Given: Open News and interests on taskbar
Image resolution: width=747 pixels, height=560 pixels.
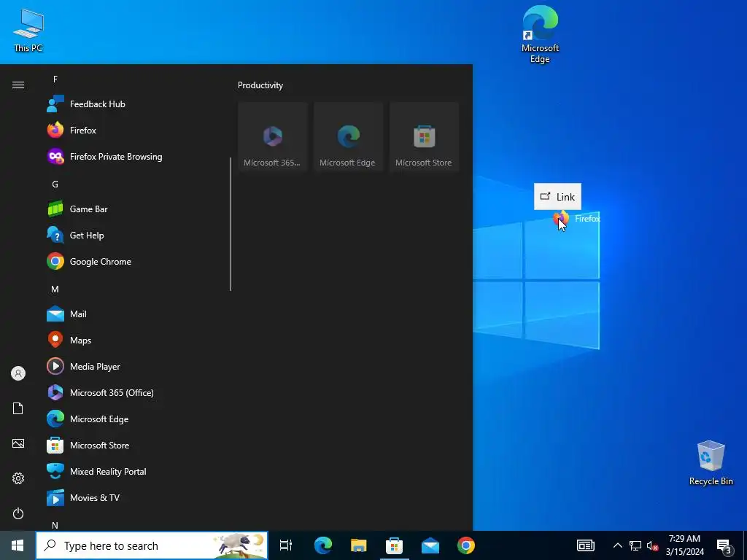Looking at the screenshot, I should tap(586, 545).
